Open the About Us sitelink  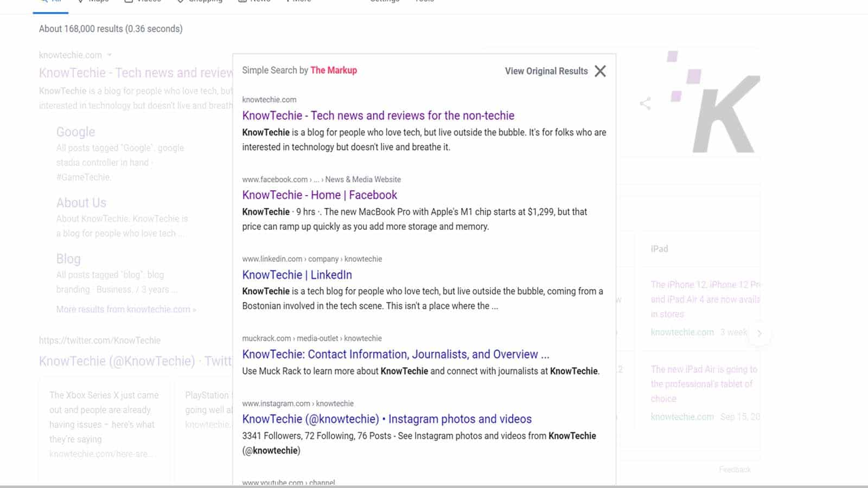81,203
